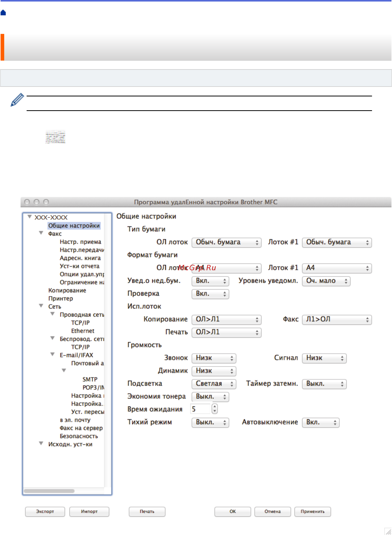This screenshot has width=392, height=535.
Task: Open Копирование tray use dropdown
Action: 227,320
